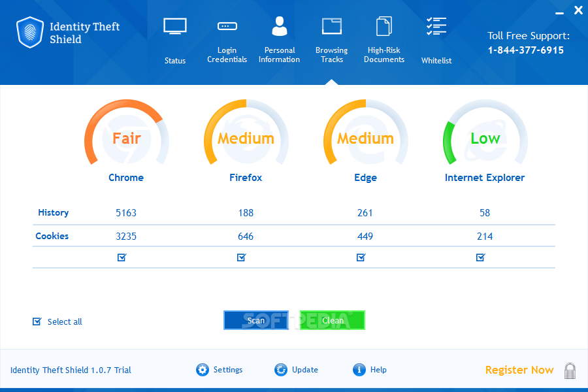Open the Settings link text
This screenshot has height=392, width=588.
pyautogui.click(x=228, y=370)
